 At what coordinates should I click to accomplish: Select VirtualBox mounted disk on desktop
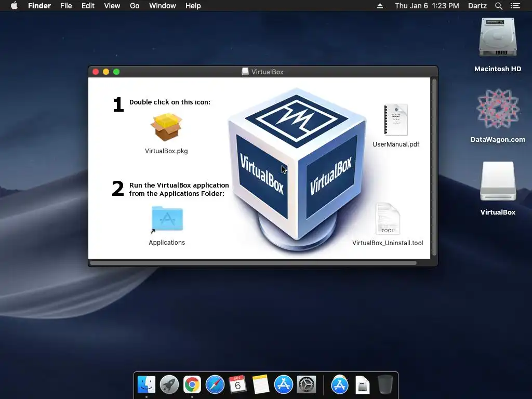click(x=498, y=181)
